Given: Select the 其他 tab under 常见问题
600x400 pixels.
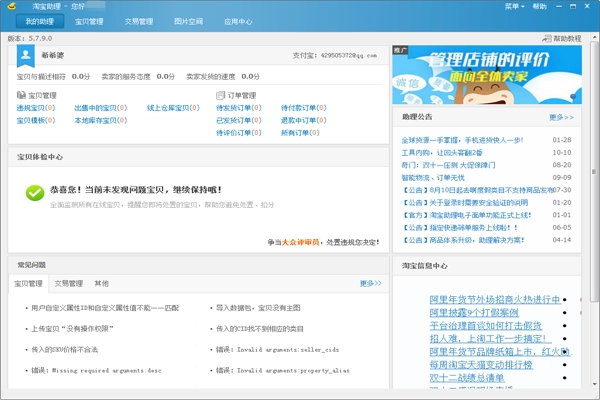Looking at the screenshot, I should click(101, 284).
